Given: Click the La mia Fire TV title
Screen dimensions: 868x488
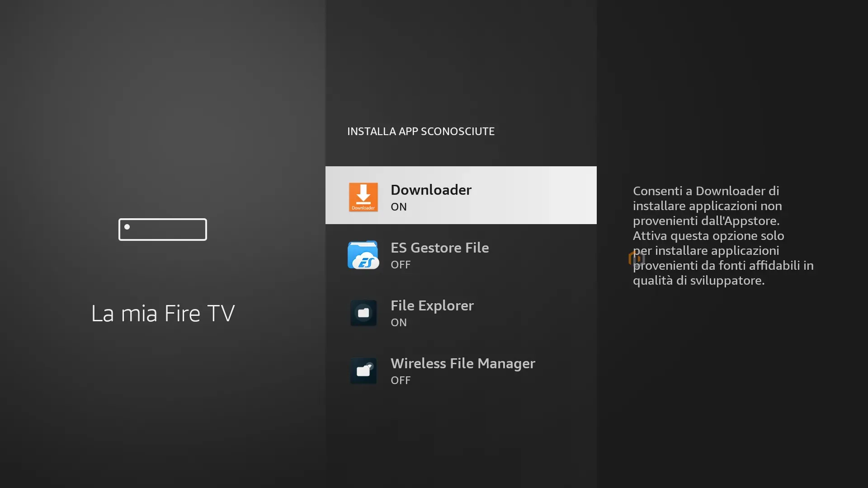Looking at the screenshot, I should coord(163,313).
